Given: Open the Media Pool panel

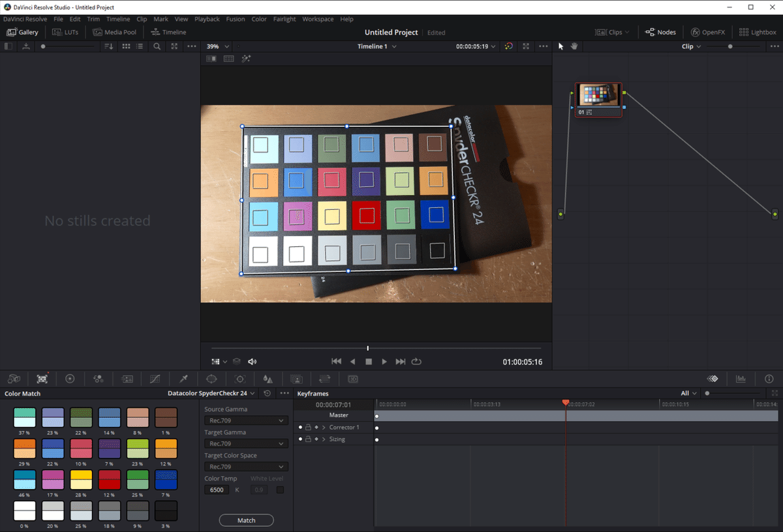Looking at the screenshot, I should click(115, 32).
